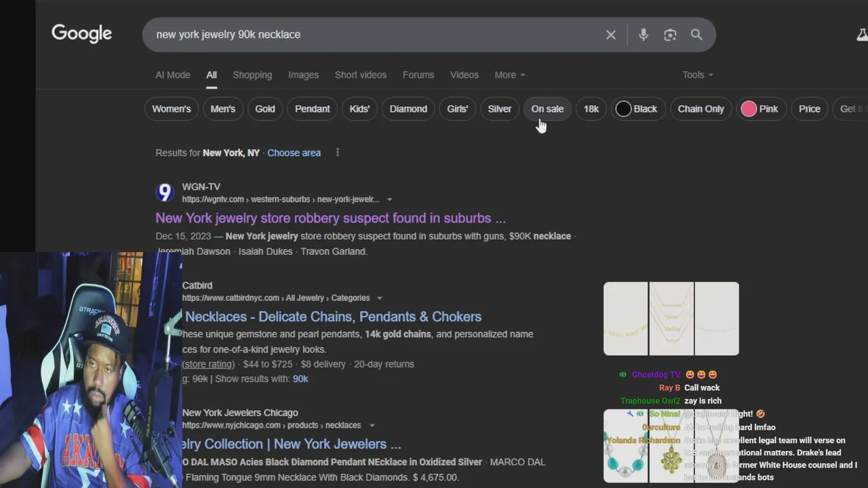Screen dimensions: 868x488
Task: Select the Black color filter
Action: pyautogui.click(x=637, y=108)
